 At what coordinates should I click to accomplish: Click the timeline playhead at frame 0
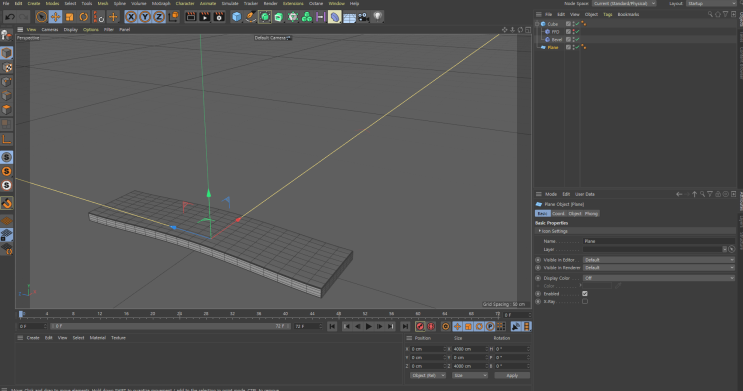(21, 314)
